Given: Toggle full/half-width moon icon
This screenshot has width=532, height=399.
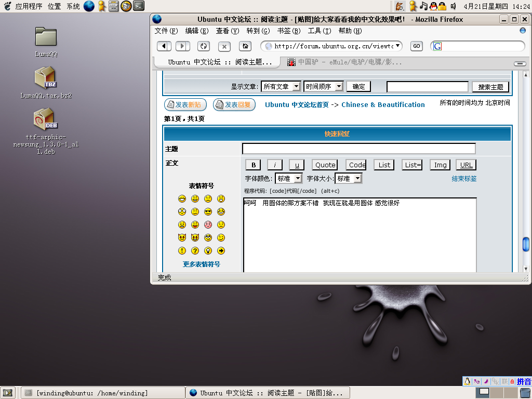Looking at the screenshot, I should [486, 382].
